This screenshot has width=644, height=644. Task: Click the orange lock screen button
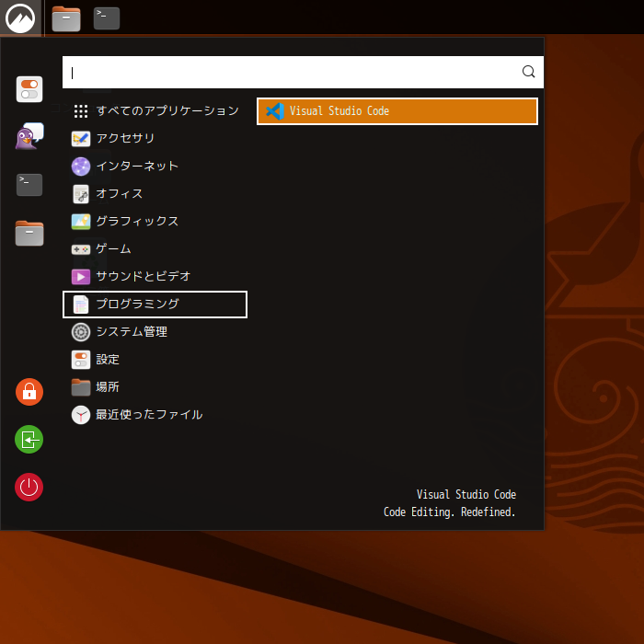pyautogui.click(x=29, y=392)
